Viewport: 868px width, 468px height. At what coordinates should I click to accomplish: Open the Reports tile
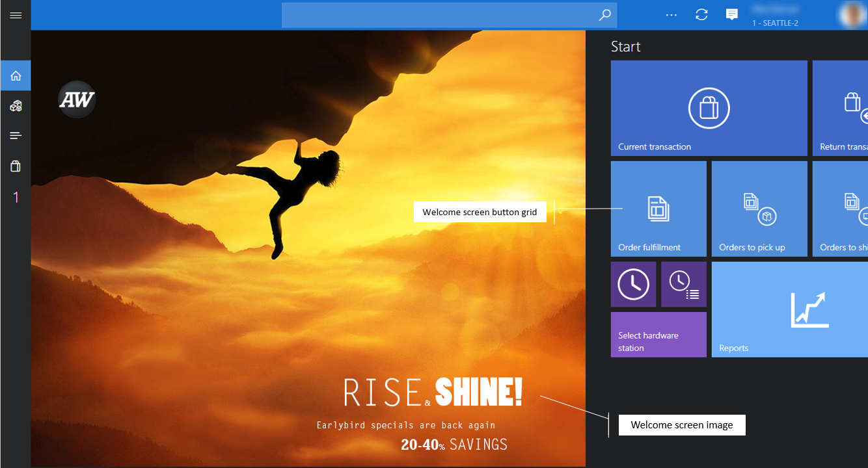(x=789, y=309)
